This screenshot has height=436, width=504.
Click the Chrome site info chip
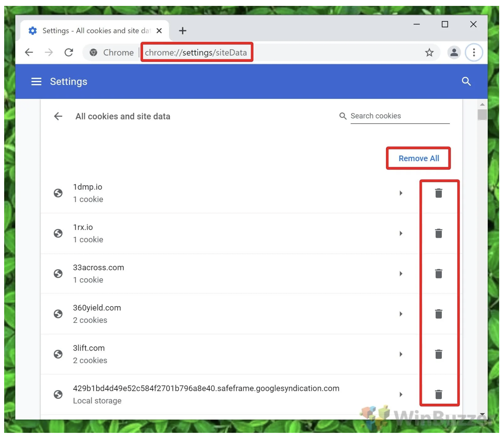pyautogui.click(x=111, y=52)
